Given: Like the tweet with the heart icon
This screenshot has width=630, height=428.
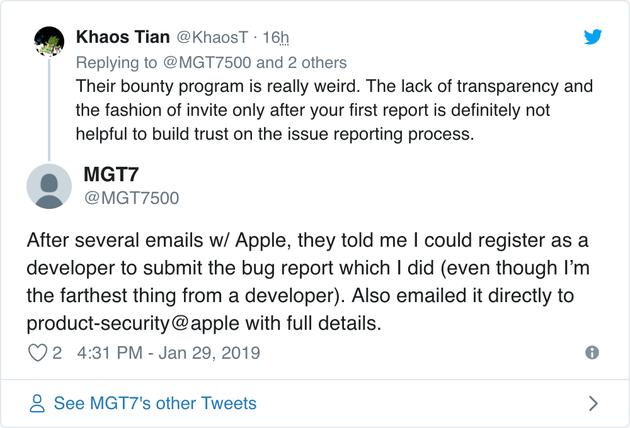Looking at the screenshot, I should click(x=37, y=353).
